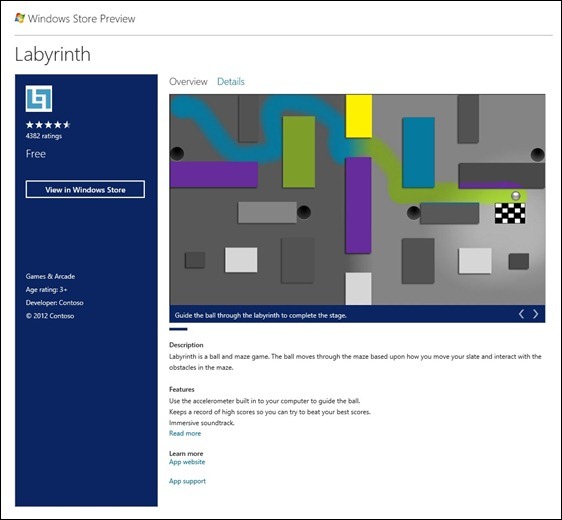Viewport: 562px width, 520px height.
Task: Click the five-star rating graphic
Action: coord(48,125)
